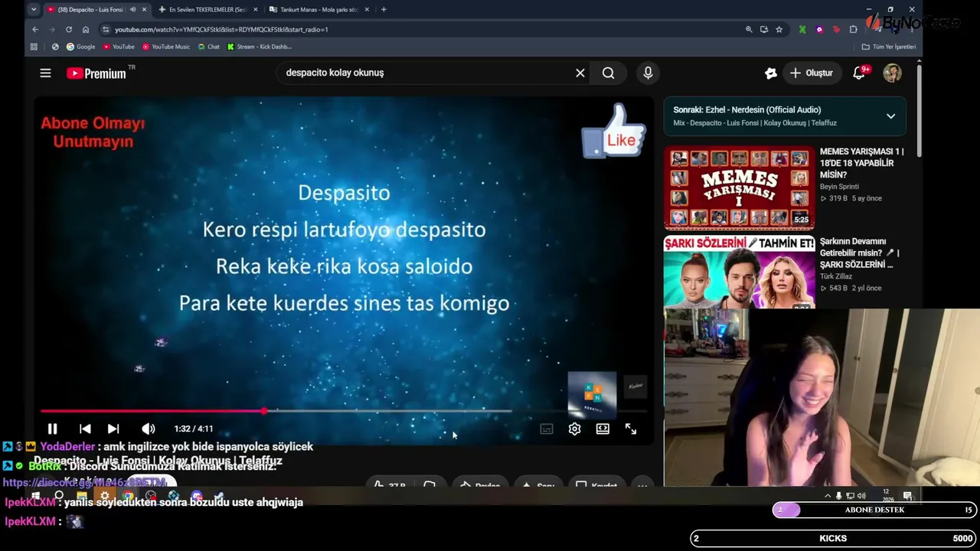Viewport: 980px width, 551px height.
Task: Click the address bar URL
Action: click(221, 29)
